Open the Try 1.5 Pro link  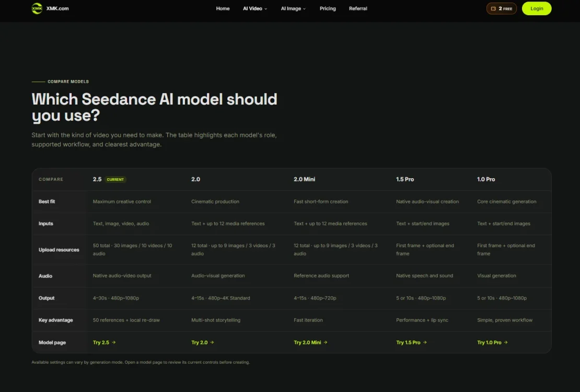[412, 342]
